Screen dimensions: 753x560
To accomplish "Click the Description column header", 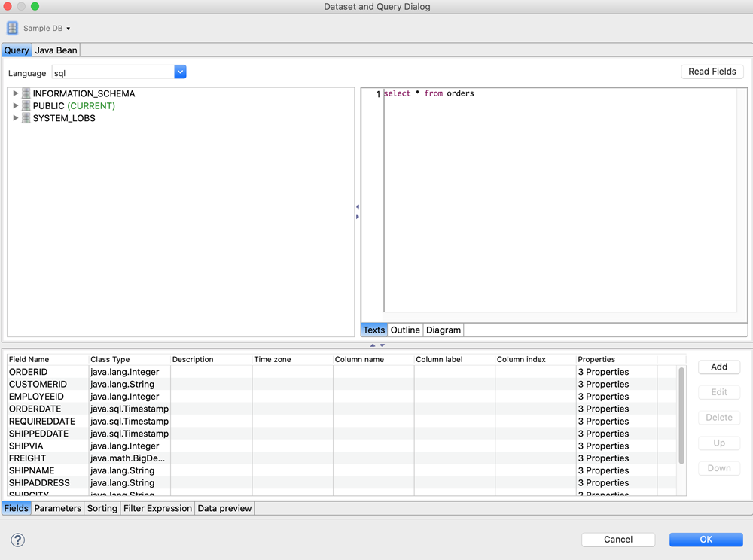I will [x=212, y=360].
